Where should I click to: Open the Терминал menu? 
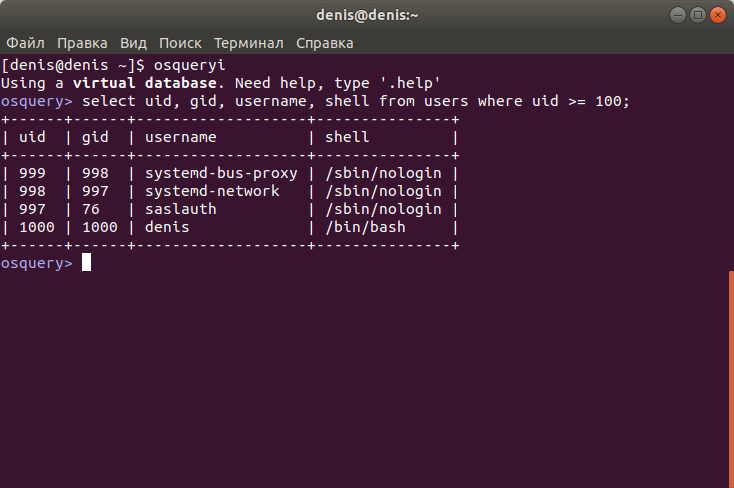click(x=249, y=43)
